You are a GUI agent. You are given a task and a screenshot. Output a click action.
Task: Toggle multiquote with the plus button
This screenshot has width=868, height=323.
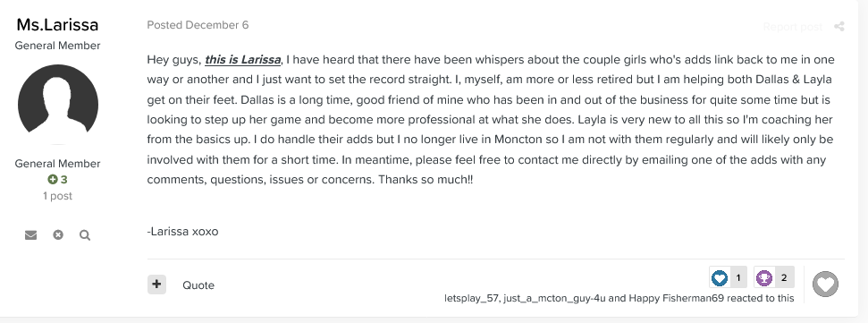click(x=156, y=285)
